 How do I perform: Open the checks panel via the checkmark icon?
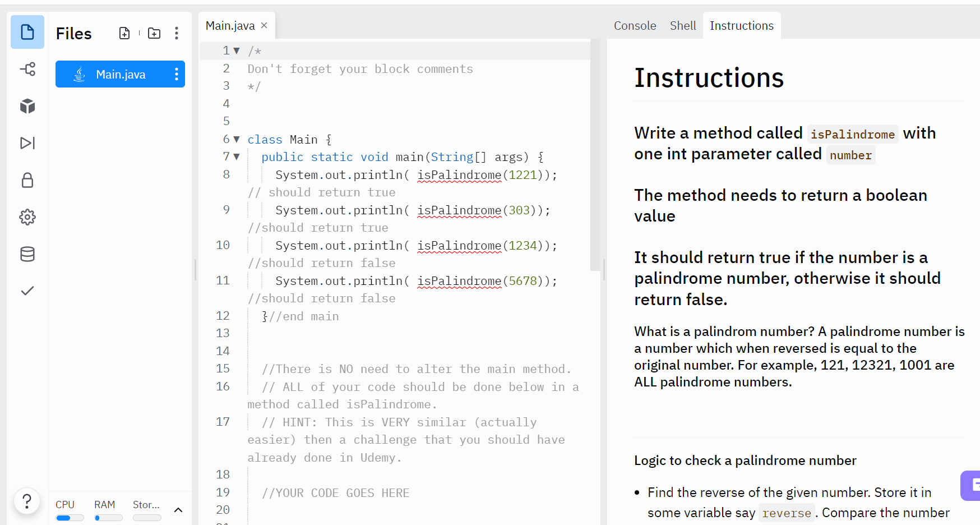click(27, 291)
